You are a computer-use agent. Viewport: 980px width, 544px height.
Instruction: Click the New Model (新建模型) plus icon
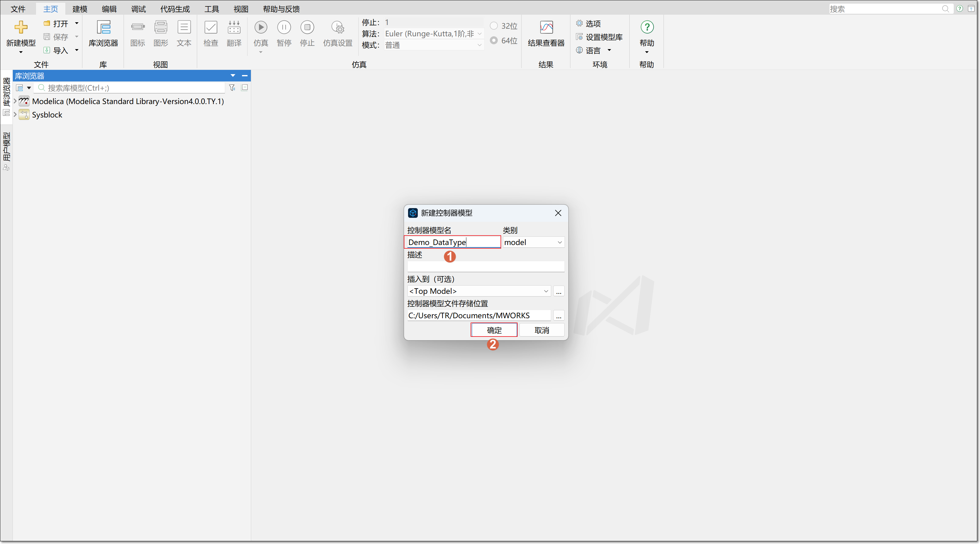coord(21,27)
